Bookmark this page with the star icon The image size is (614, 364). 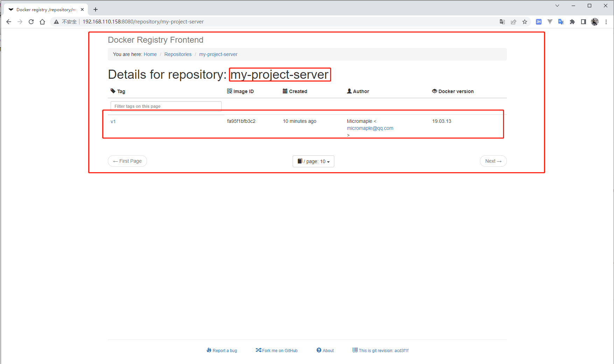point(525,22)
